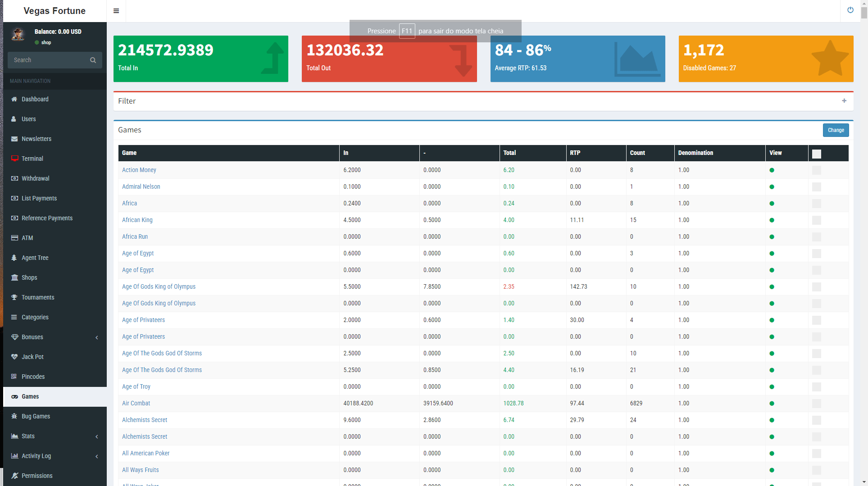Select the header checkbox above the games list
This screenshot has height=486, width=868.
pyautogui.click(x=817, y=154)
